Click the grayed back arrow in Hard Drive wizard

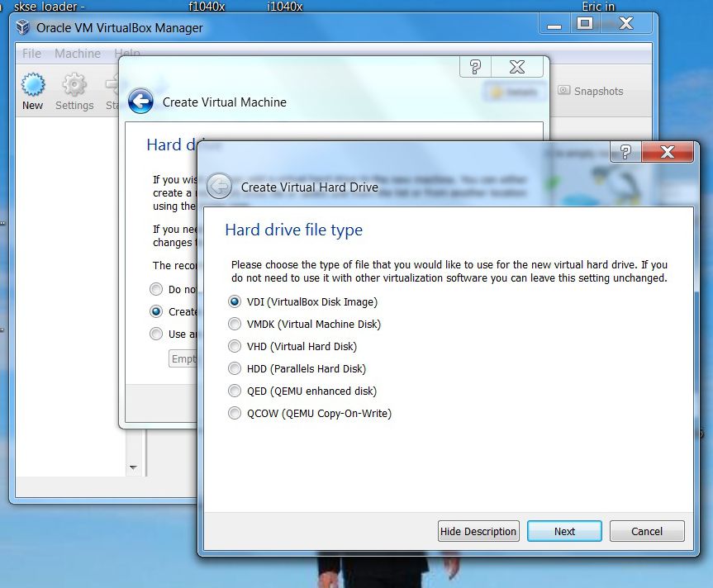point(220,186)
